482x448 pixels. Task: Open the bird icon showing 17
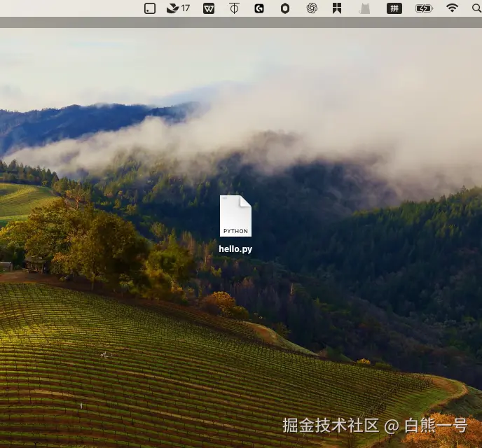tap(178, 8)
